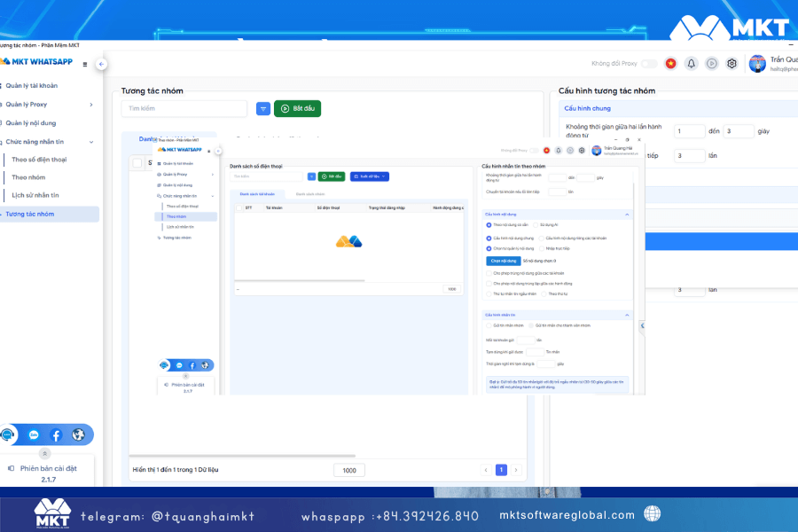Click the globe icon in the inset window sidebar

coord(205,365)
